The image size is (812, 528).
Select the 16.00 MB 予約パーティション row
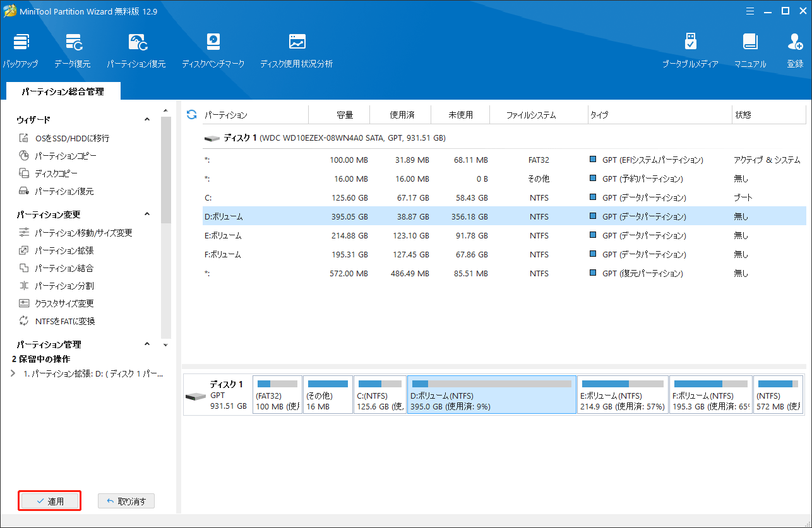[x=504, y=179]
